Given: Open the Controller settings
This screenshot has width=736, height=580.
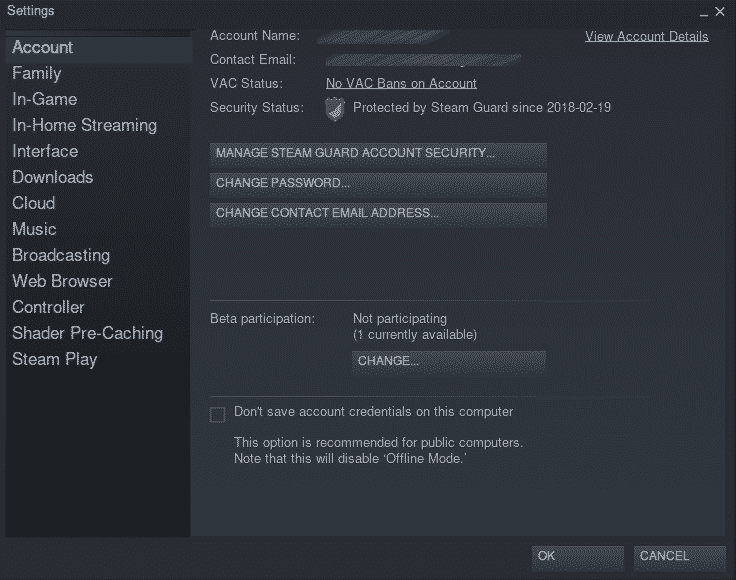Looking at the screenshot, I should point(48,307).
